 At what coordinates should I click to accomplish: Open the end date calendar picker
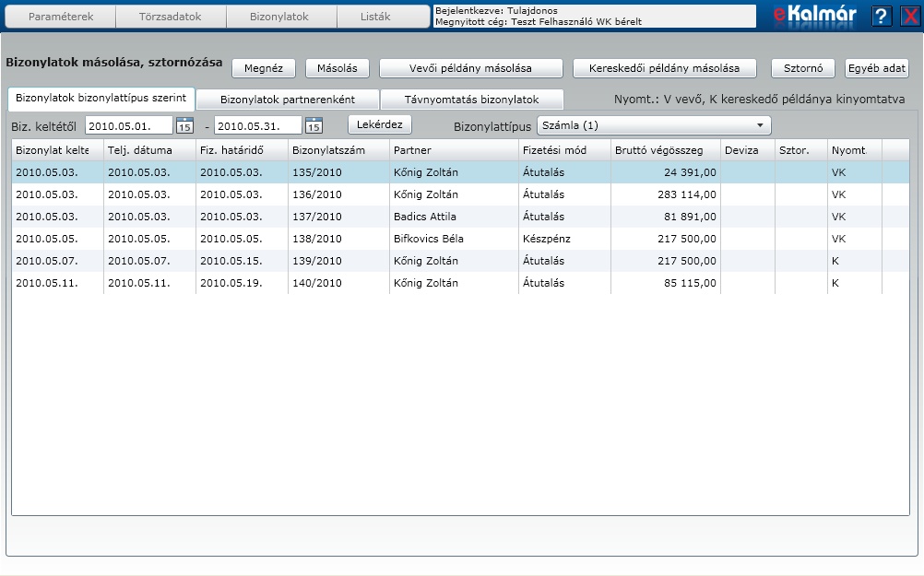(x=314, y=125)
